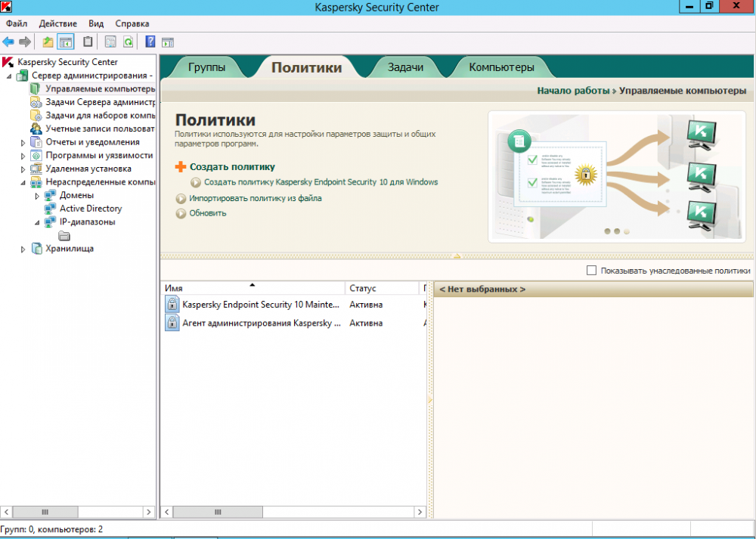Screen dimensions: 756x539
Task: Click the Создать политику link
Action: click(x=232, y=167)
